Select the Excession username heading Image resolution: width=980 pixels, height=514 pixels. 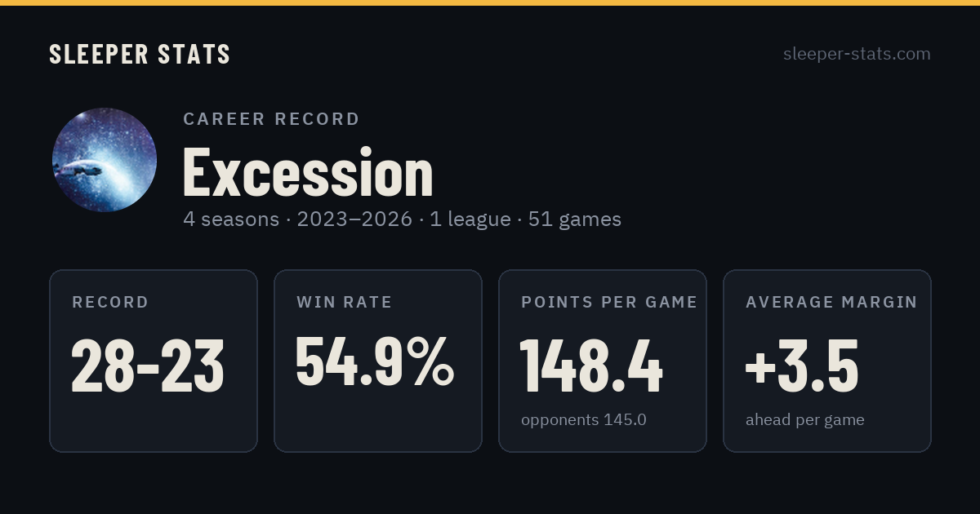(x=308, y=172)
